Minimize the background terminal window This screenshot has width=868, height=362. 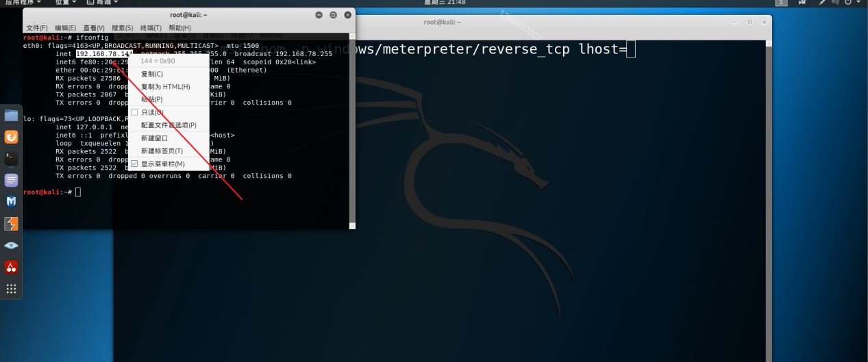[736, 23]
